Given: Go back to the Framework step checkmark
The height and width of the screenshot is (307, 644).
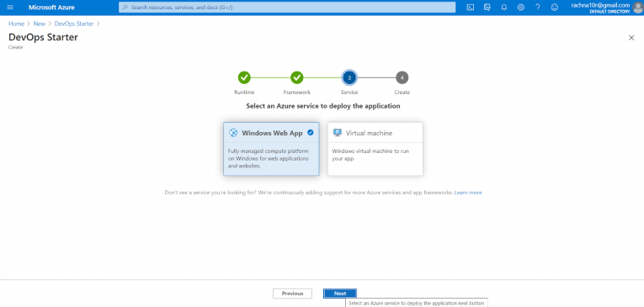Looking at the screenshot, I should [296, 77].
